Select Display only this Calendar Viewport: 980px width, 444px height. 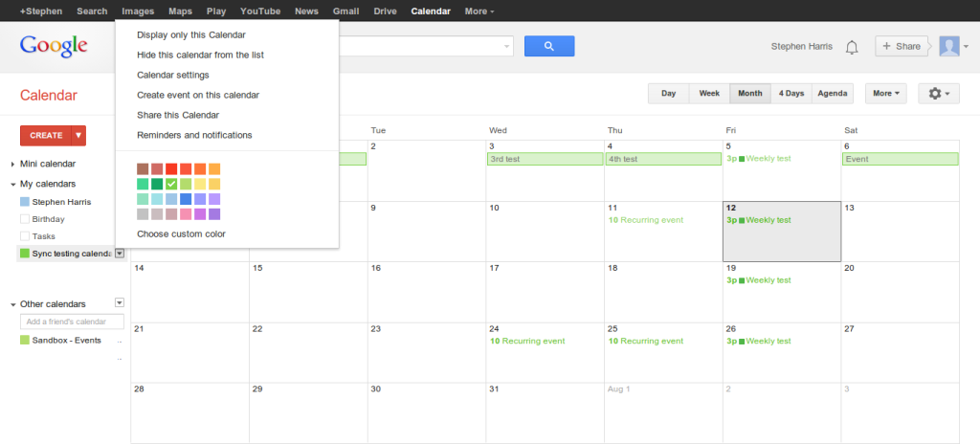coord(191,35)
